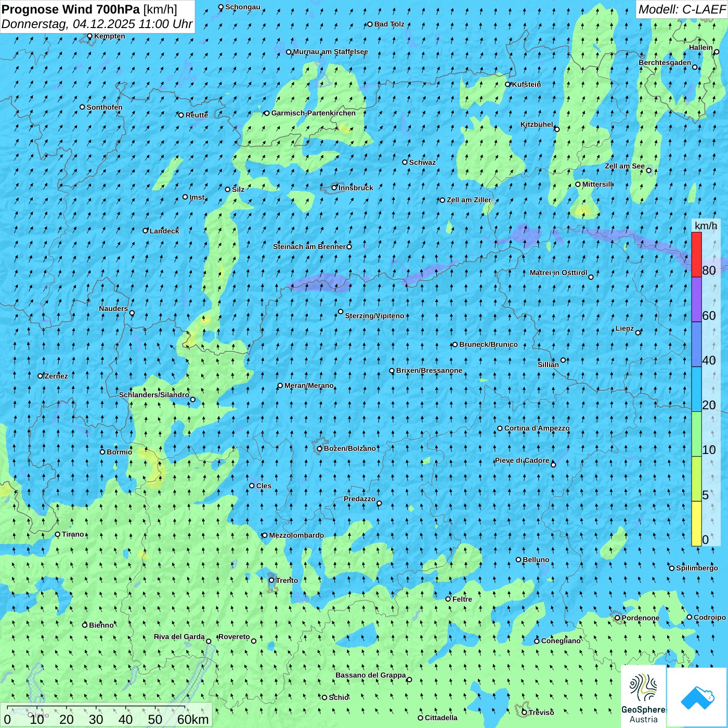Click the Kufstein city label
728x728 pixels.
(526, 84)
